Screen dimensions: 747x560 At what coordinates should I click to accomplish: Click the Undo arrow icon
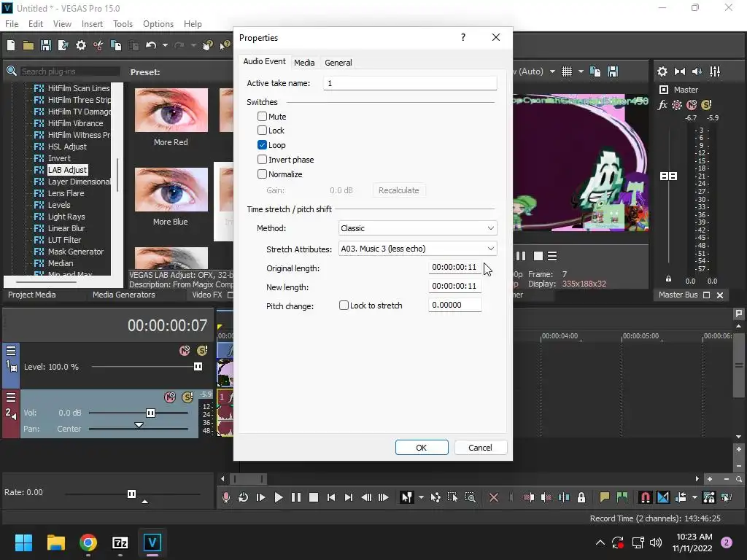(x=151, y=45)
